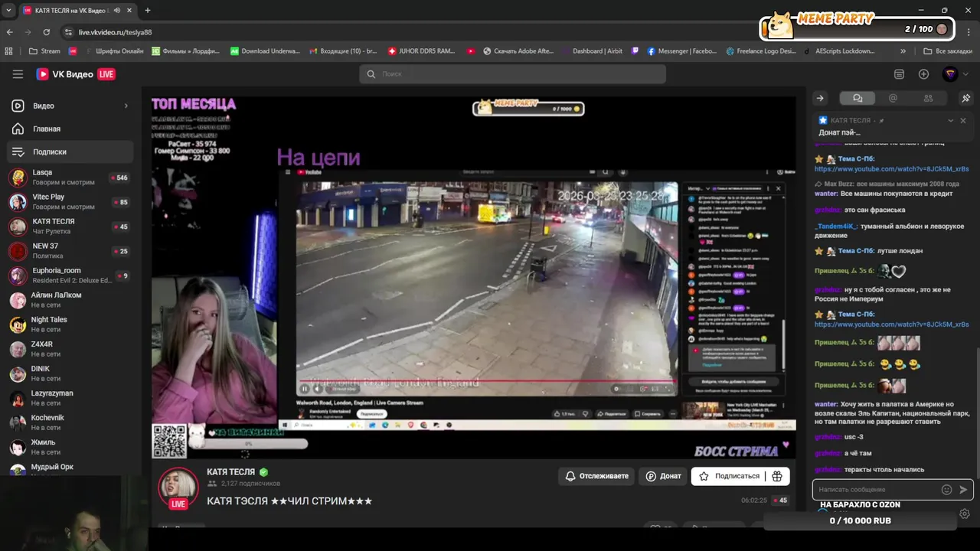Open Z4X4R channel in sidebar

[70, 349]
